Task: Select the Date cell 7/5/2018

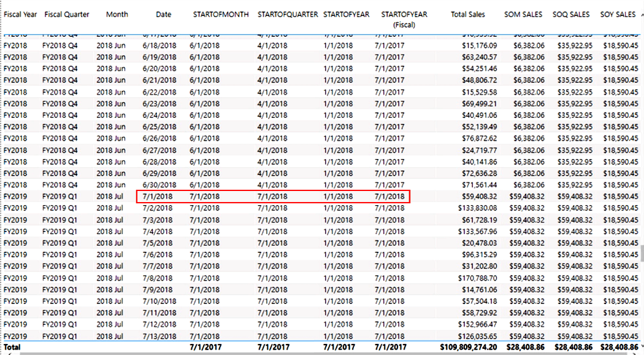Action: [158, 243]
